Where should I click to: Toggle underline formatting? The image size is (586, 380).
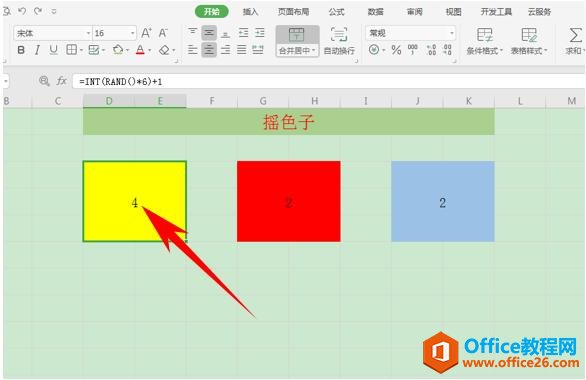click(x=53, y=50)
